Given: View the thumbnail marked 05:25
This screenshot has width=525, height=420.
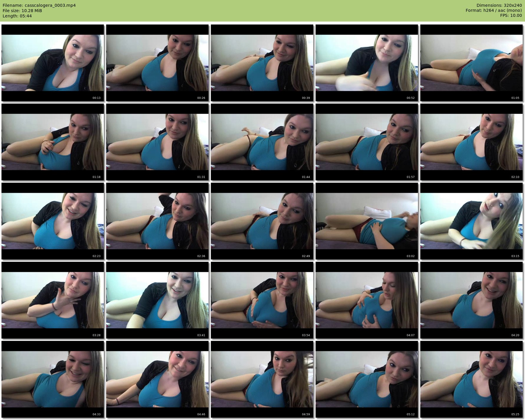Looking at the screenshot, I should tap(472, 379).
